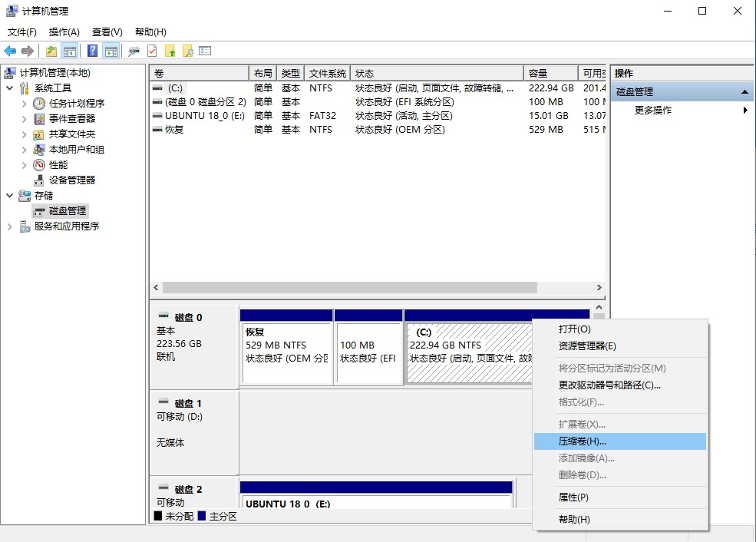The height and width of the screenshot is (542, 756).
Task: Collapse the 存储 node chevron
Action: (10, 196)
